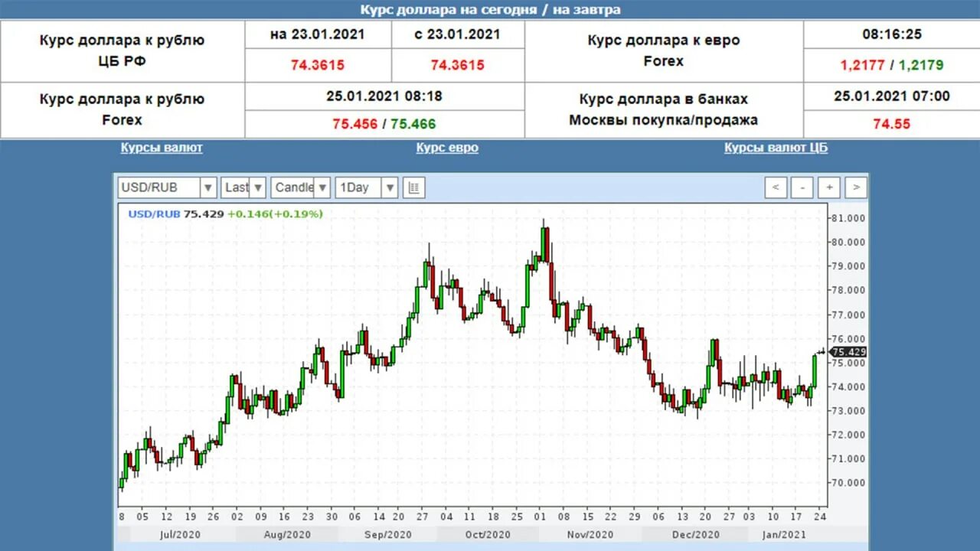Click the +0.146(+0.19%) change value
Viewport: 980px width, 551px height.
(x=275, y=214)
